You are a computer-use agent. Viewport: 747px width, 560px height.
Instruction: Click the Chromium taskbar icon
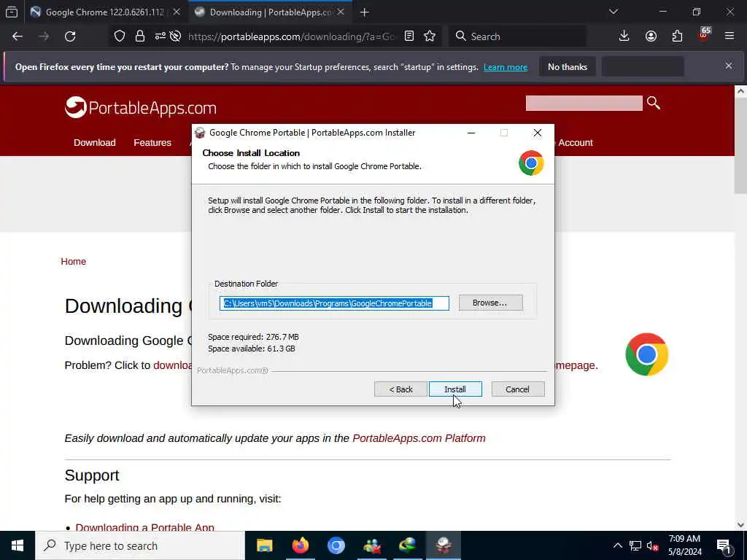pyautogui.click(x=336, y=545)
